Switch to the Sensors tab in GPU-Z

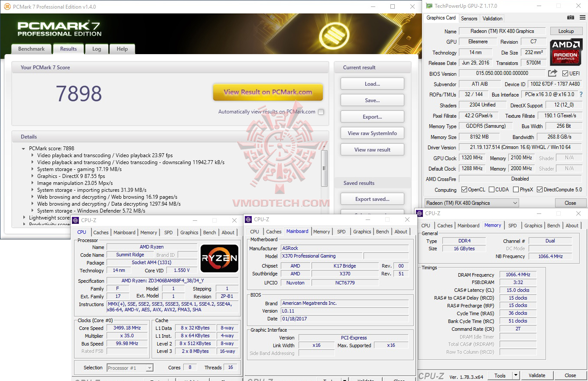pyautogui.click(x=469, y=18)
